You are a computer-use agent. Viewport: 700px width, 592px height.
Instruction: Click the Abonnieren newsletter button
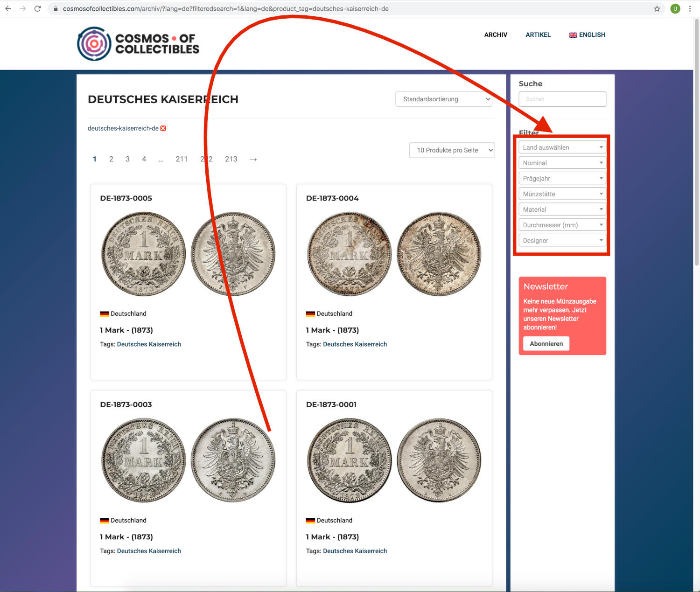click(x=546, y=344)
